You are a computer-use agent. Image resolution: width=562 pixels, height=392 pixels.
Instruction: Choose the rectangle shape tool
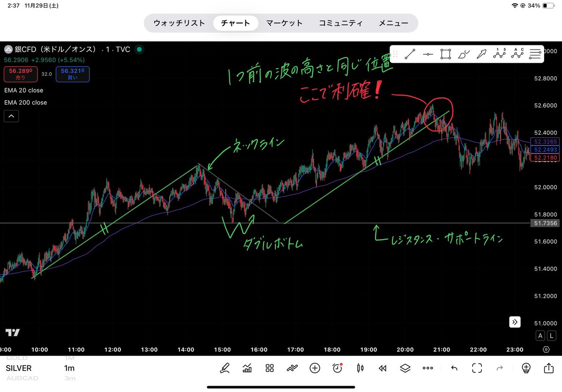point(446,54)
